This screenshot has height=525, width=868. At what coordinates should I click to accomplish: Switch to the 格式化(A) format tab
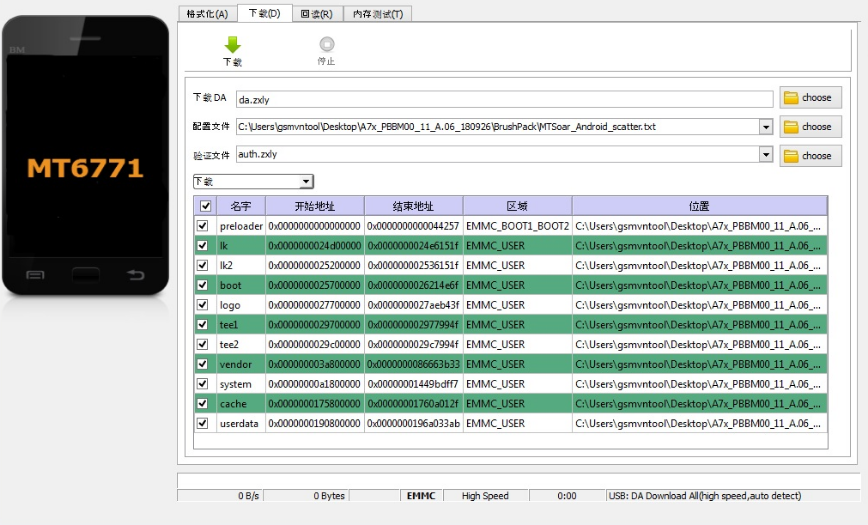(x=208, y=14)
